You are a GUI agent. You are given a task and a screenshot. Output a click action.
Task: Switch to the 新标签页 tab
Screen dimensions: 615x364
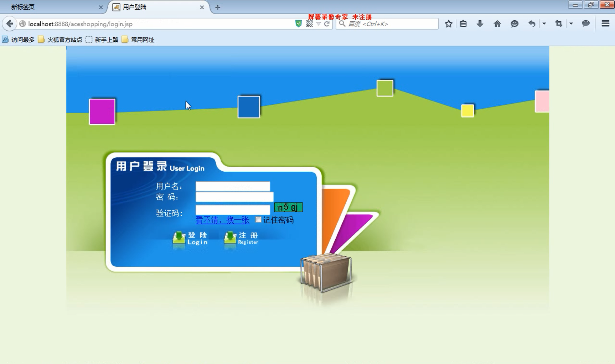pos(53,7)
